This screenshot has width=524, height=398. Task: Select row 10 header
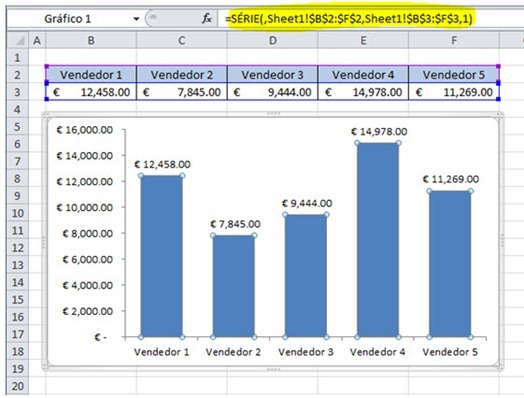pyautogui.click(x=18, y=213)
